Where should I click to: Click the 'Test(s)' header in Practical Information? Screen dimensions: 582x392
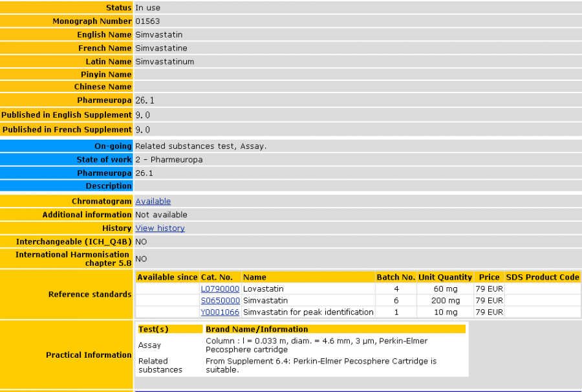170,329
